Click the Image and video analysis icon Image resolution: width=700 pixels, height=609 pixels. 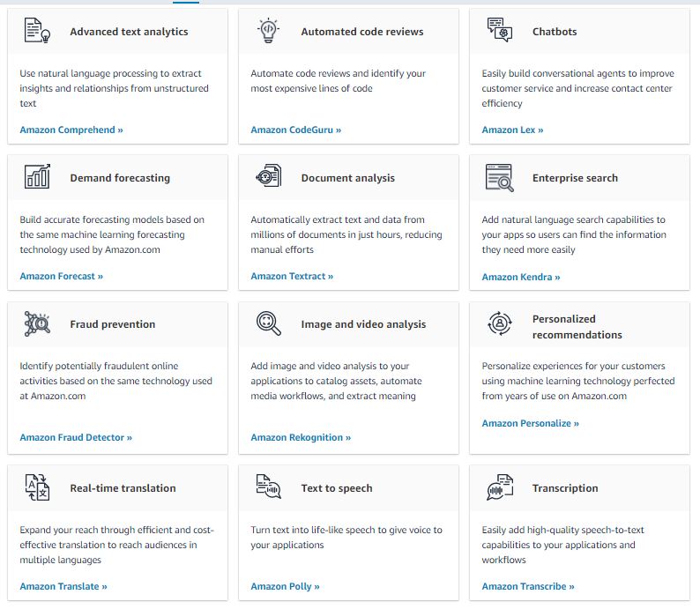[269, 323]
